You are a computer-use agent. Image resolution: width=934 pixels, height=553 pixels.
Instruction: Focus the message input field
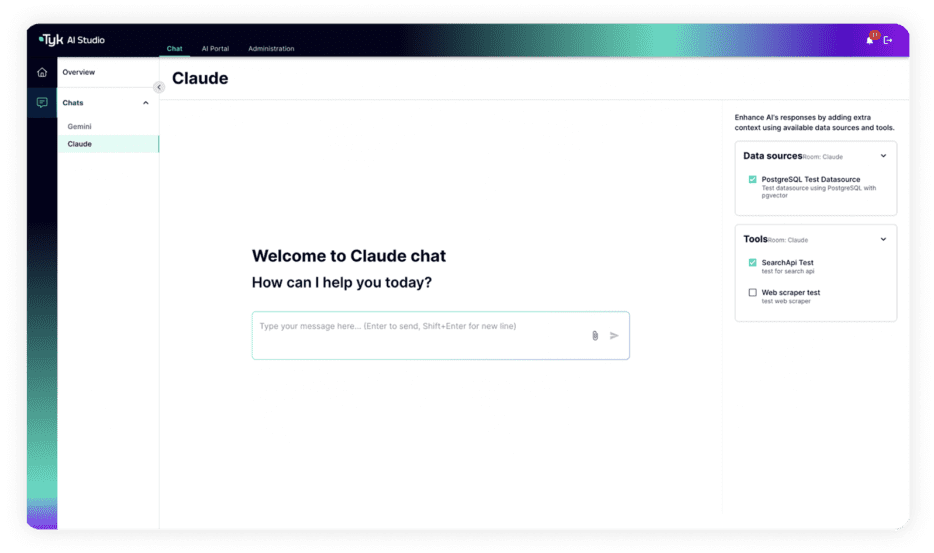(x=440, y=335)
